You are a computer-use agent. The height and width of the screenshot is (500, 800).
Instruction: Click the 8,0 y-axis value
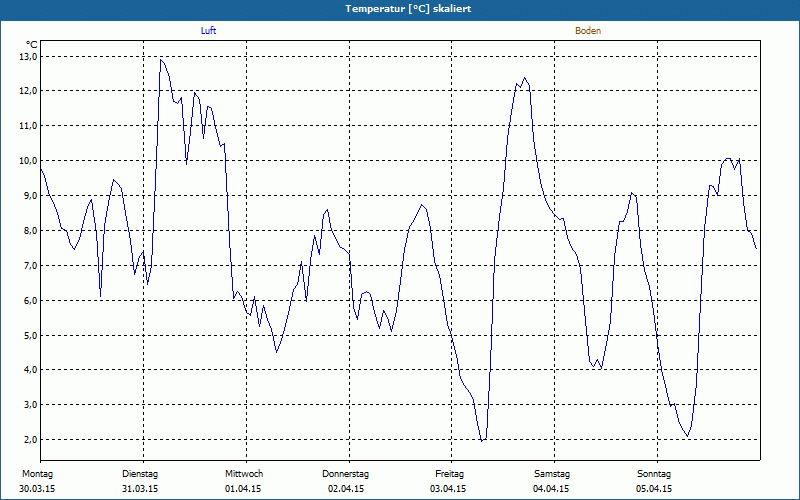31,231
